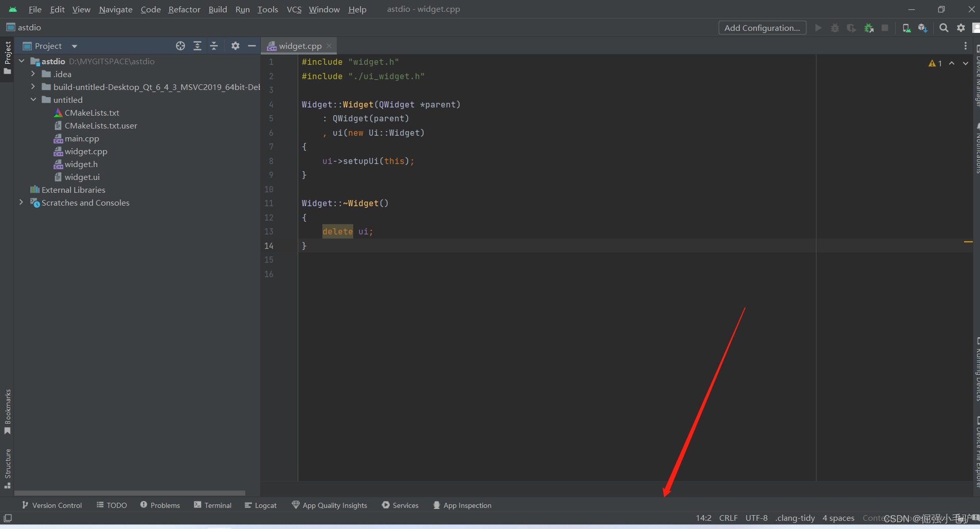Toggle the Bookmarks side tool window button

point(7,412)
